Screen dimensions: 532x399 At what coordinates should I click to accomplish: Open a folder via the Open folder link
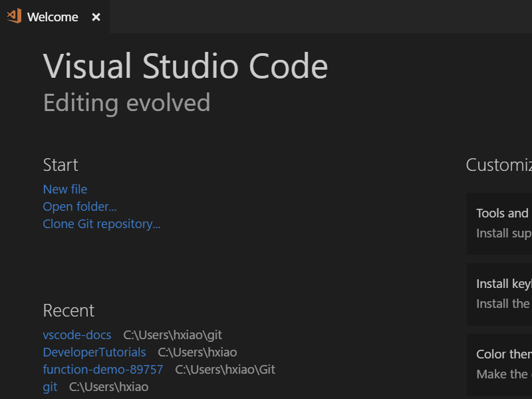tap(79, 206)
